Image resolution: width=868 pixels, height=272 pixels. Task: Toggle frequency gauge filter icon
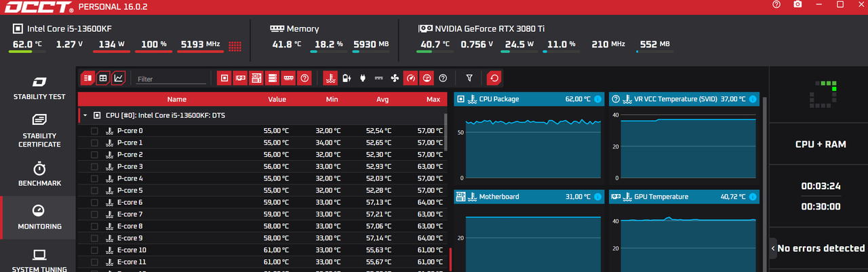(410, 78)
